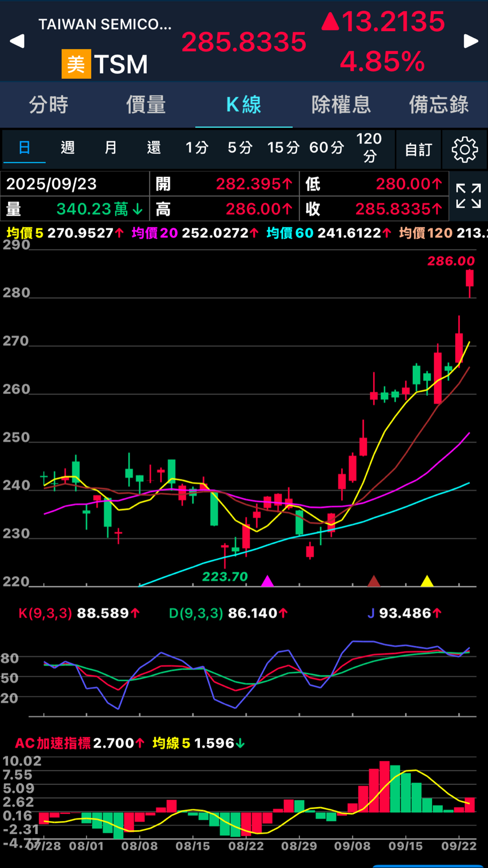Tap TAIWAN SEMICO... company name
Screen dimensions: 488x868
[x=105, y=24]
